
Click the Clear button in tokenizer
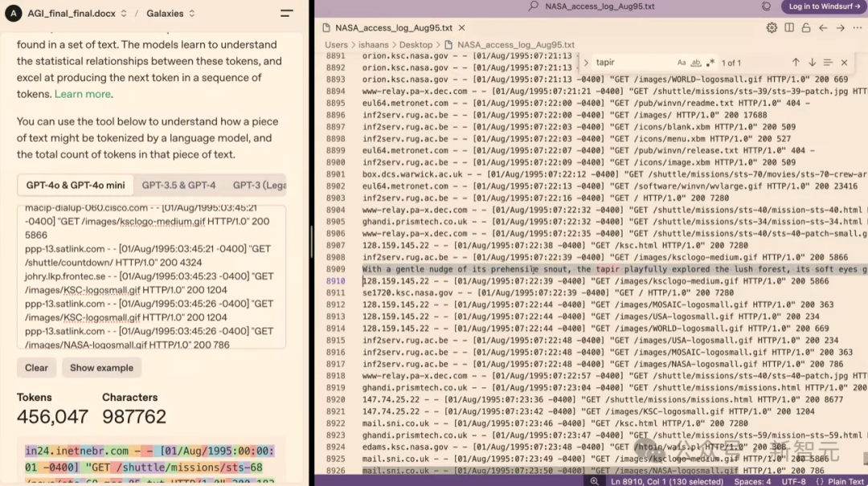click(x=36, y=368)
